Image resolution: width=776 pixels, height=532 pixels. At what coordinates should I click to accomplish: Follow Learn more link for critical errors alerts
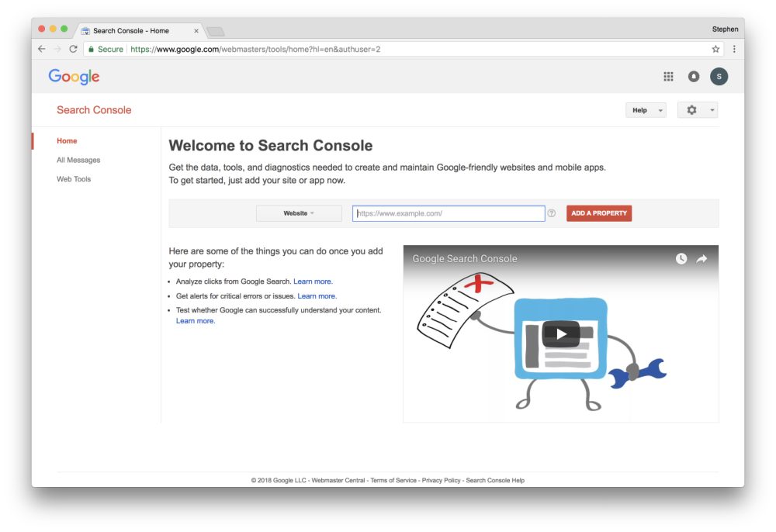[317, 296]
